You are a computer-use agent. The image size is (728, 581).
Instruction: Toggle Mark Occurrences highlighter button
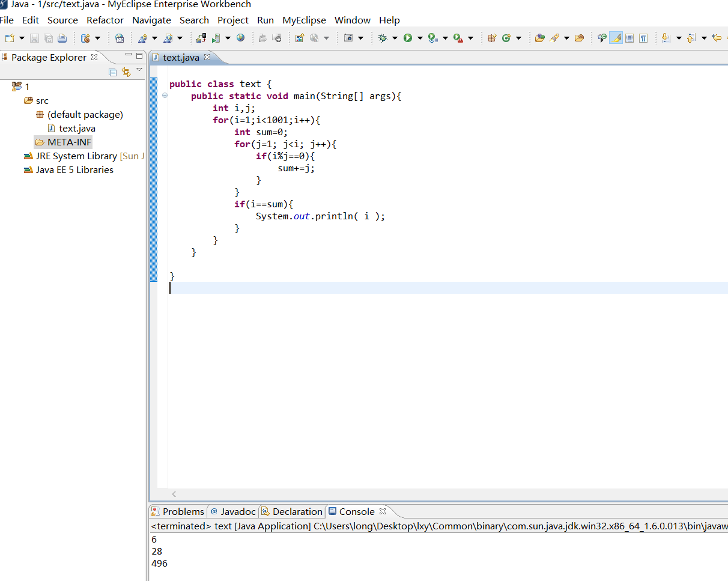(x=616, y=38)
